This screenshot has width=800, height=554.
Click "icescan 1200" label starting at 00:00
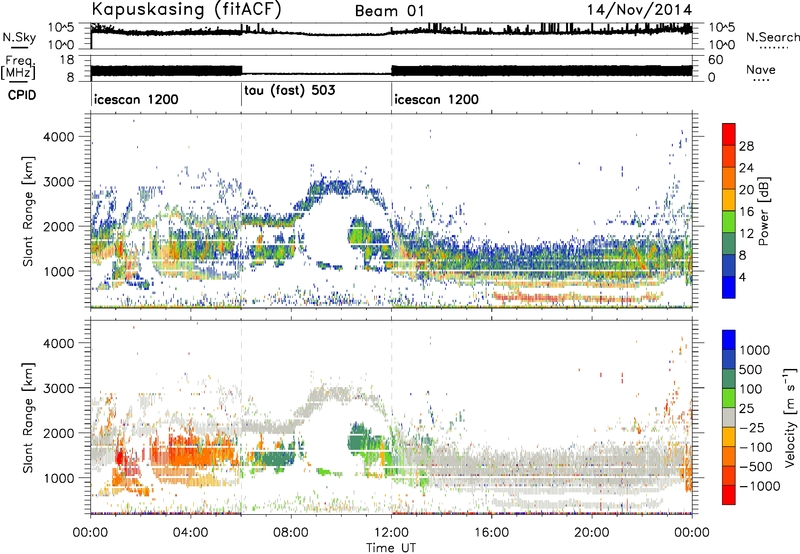coord(136,99)
